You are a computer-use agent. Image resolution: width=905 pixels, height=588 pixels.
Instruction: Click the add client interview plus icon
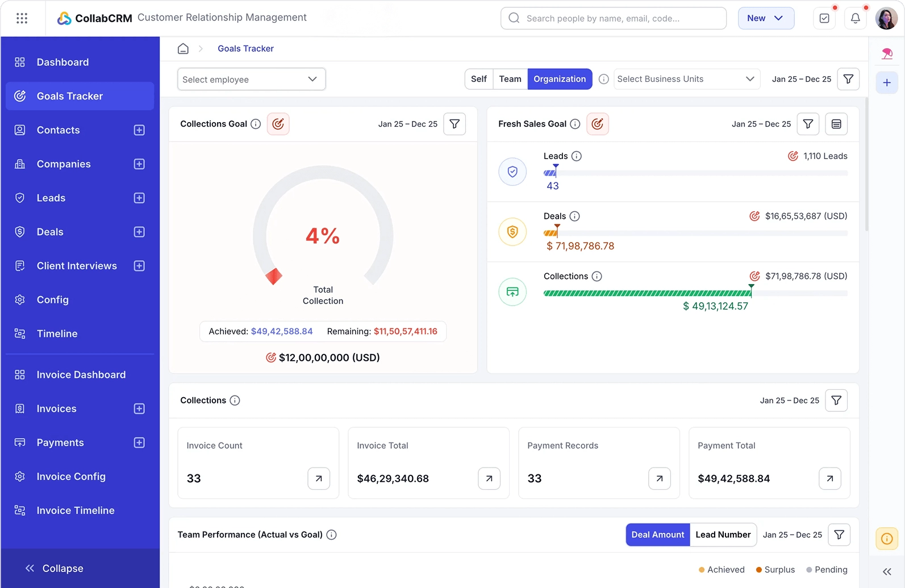139,266
